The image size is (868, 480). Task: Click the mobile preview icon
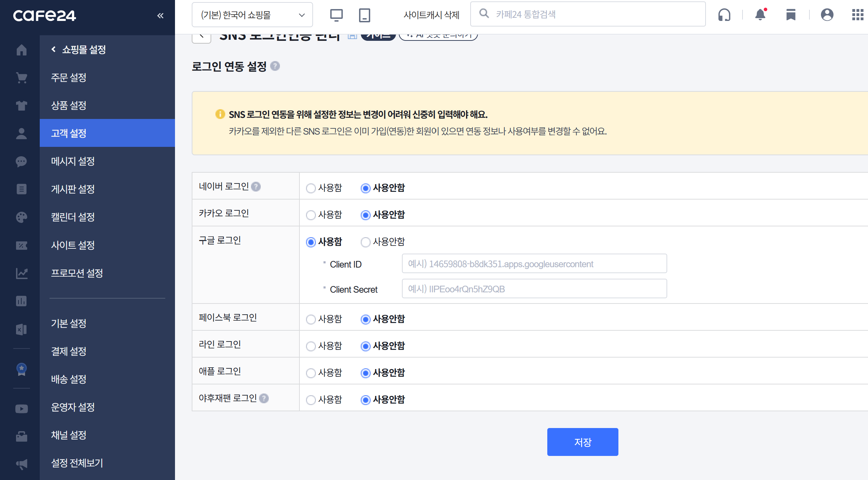(x=364, y=15)
